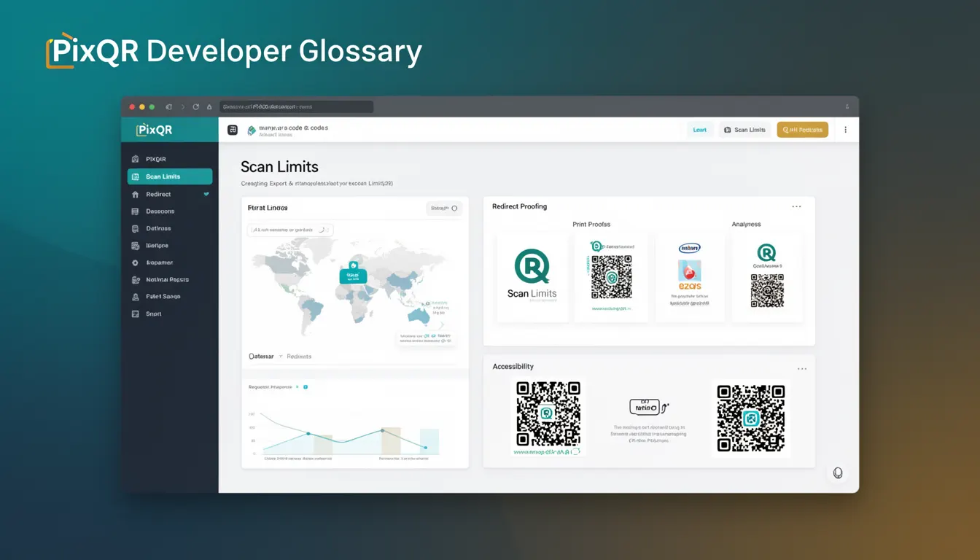
Task: Click the home icon beside Redirect
Action: (x=135, y=195)
